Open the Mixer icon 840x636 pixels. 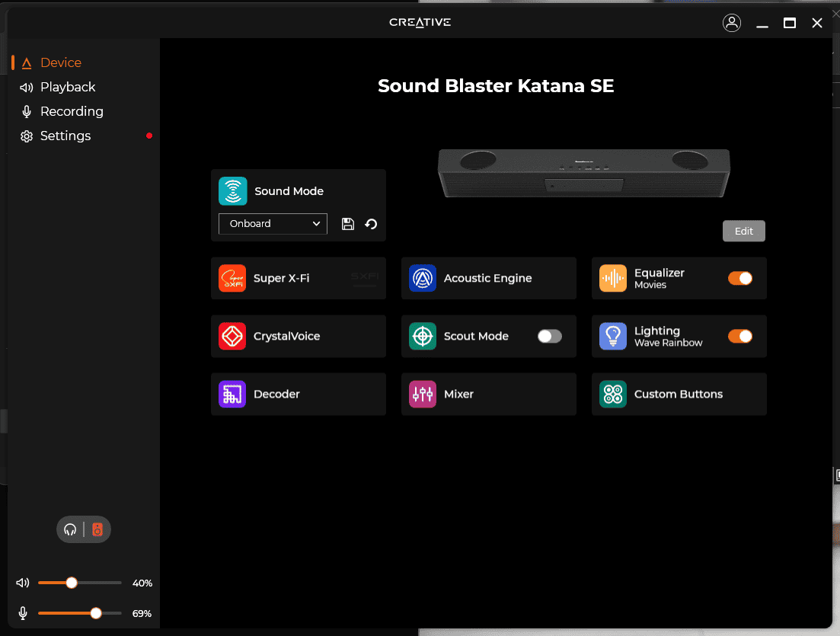(x=423, y=394)
